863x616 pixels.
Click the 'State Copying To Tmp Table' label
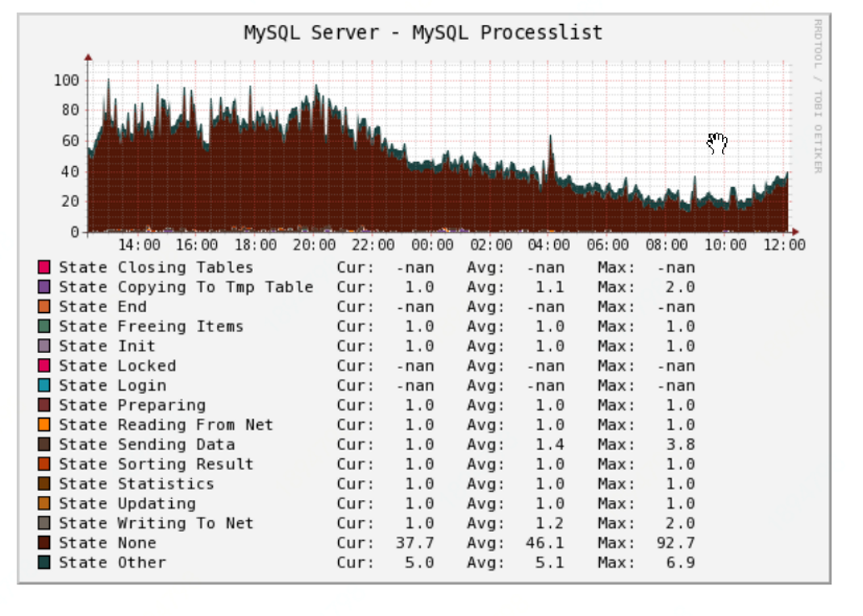[186, 287]
